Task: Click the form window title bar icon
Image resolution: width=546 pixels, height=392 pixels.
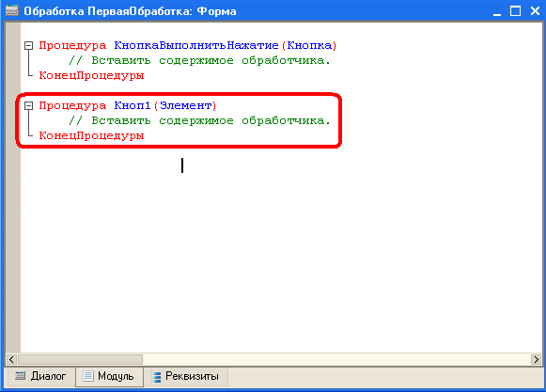Action: click(12, 10)
